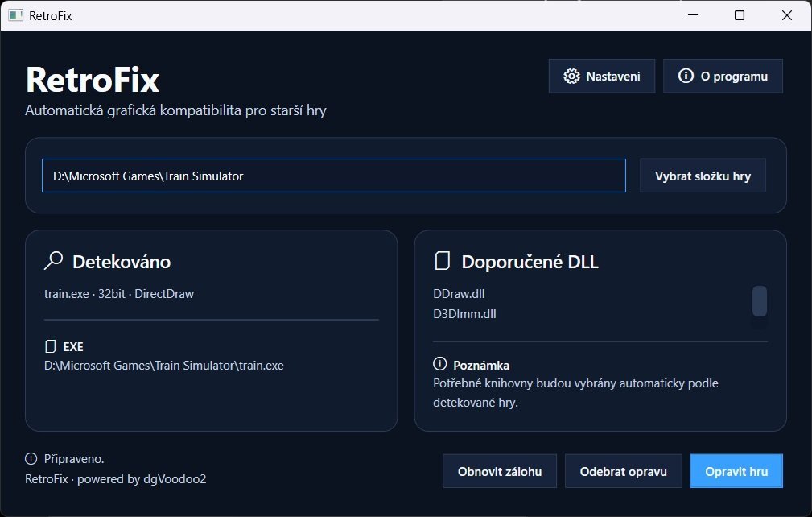Click the large RetroFix title heading
The height and width of the screenshot is (517, 812).
click(x=93, y=79)
